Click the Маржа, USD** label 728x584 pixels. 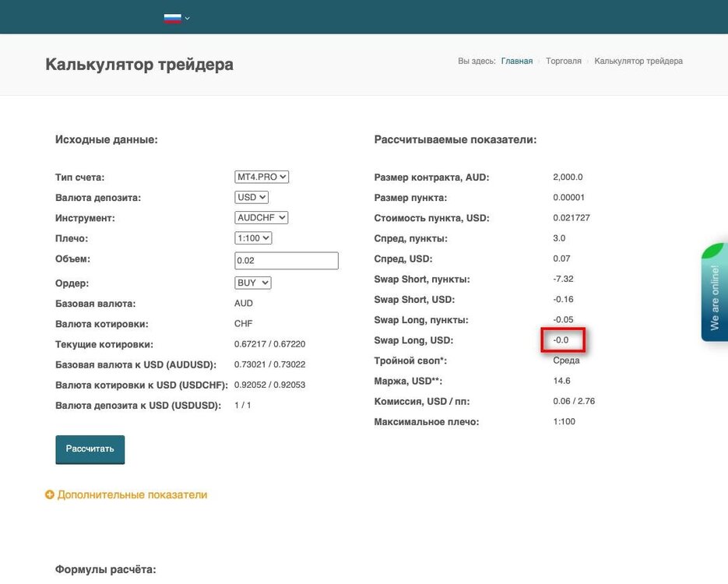click(x=408, y=381)
